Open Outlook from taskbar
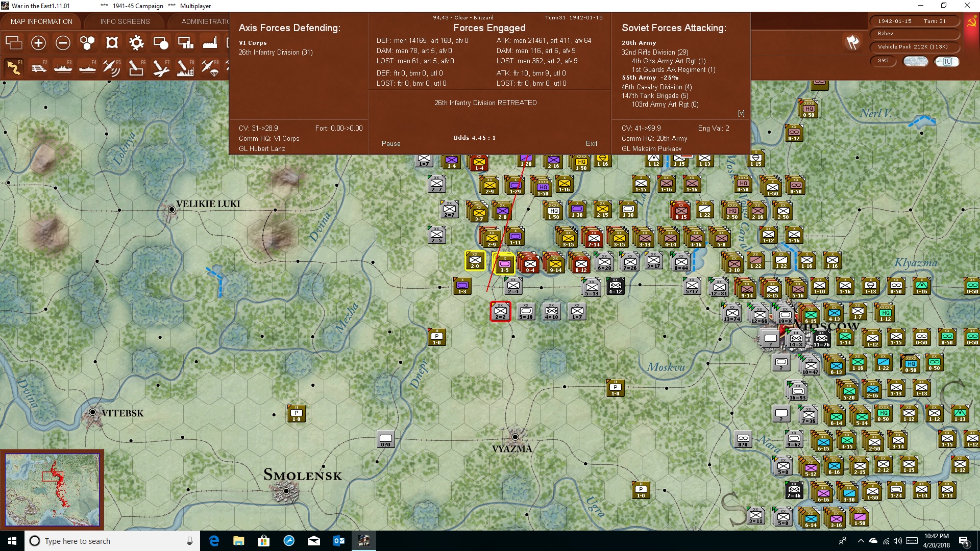This screenshot has width=980, height=551. tap(338, 541)
